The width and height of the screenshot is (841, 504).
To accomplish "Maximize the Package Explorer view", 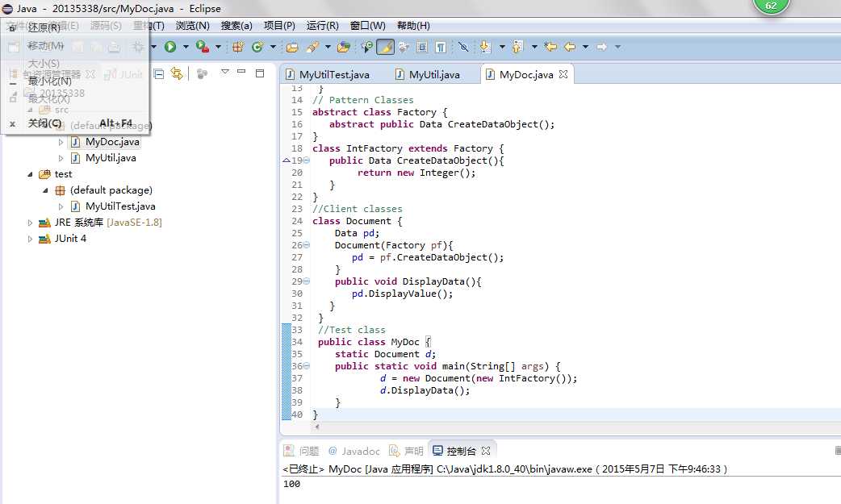I will [260, 73].
